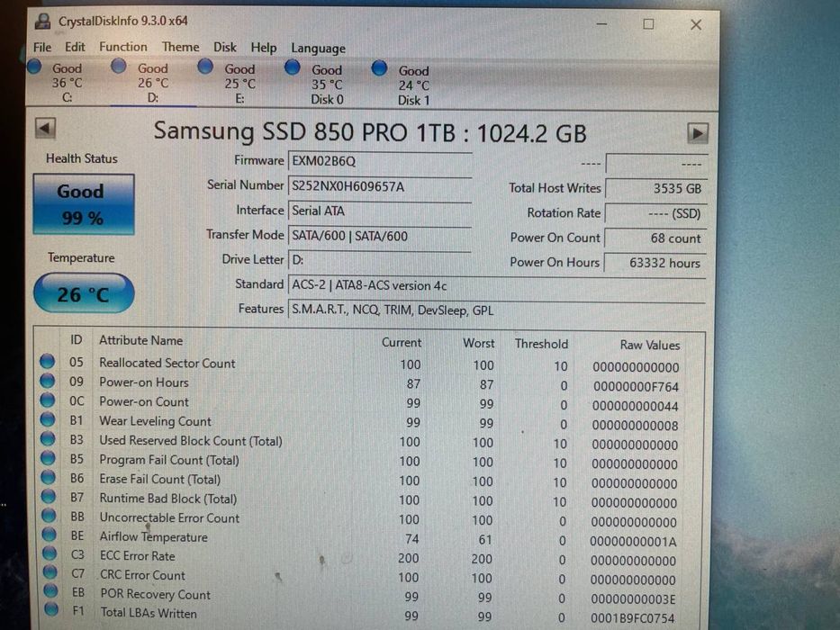
Task: Click status icon for Uncorrectable Error Count
Action: [49, 516]
